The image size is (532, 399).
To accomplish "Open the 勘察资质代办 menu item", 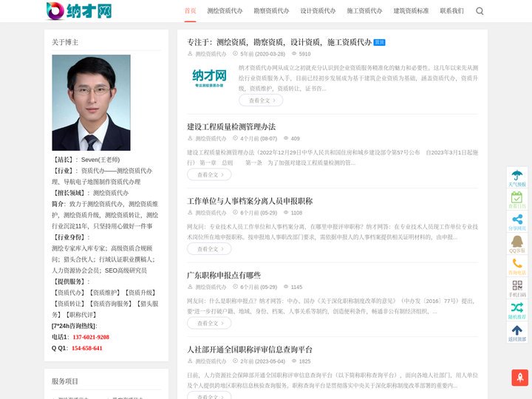I will pyautogui.click(x=271, y=11).
